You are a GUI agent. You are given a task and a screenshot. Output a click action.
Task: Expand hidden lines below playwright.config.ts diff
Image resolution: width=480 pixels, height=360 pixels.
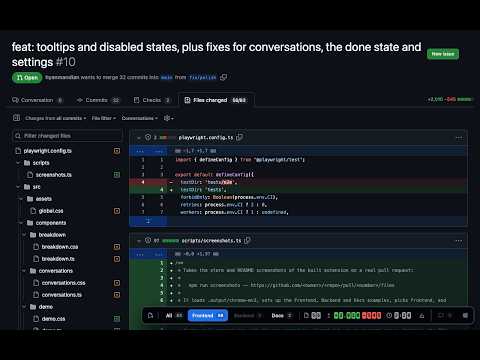coord(148,221)
